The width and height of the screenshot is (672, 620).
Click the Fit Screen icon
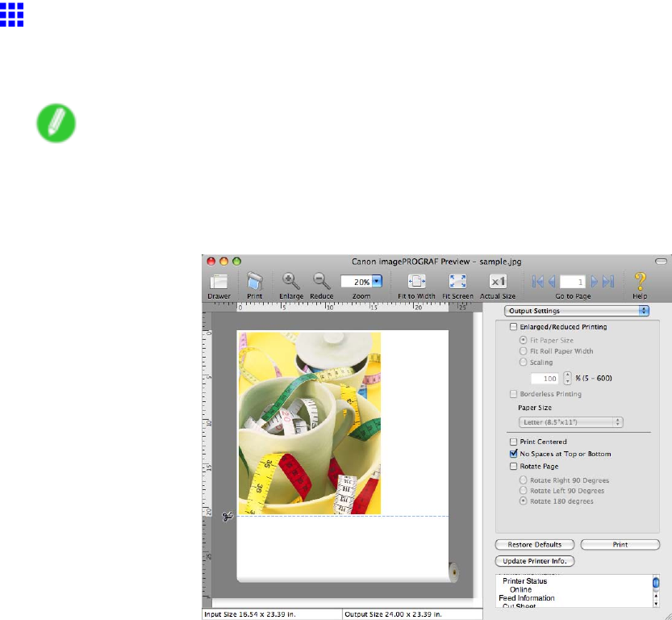(457, 282)
